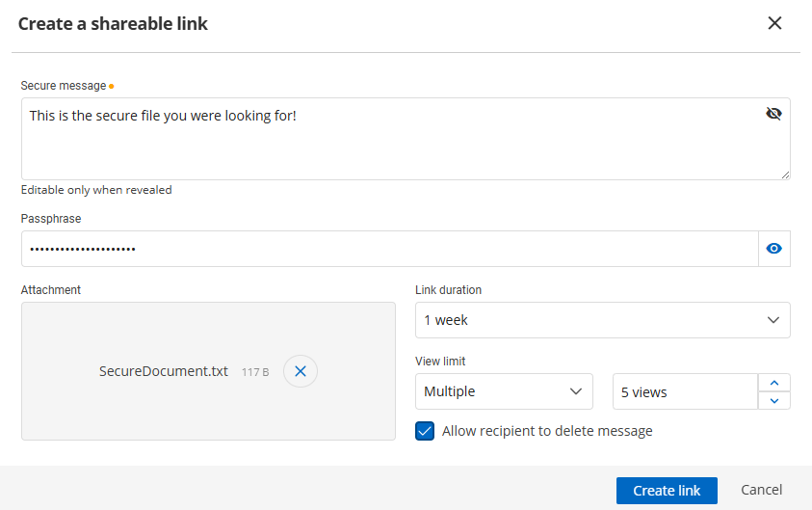
Task: Open the Link duration dropdown showing 1 week
Action: click(602, 320)
